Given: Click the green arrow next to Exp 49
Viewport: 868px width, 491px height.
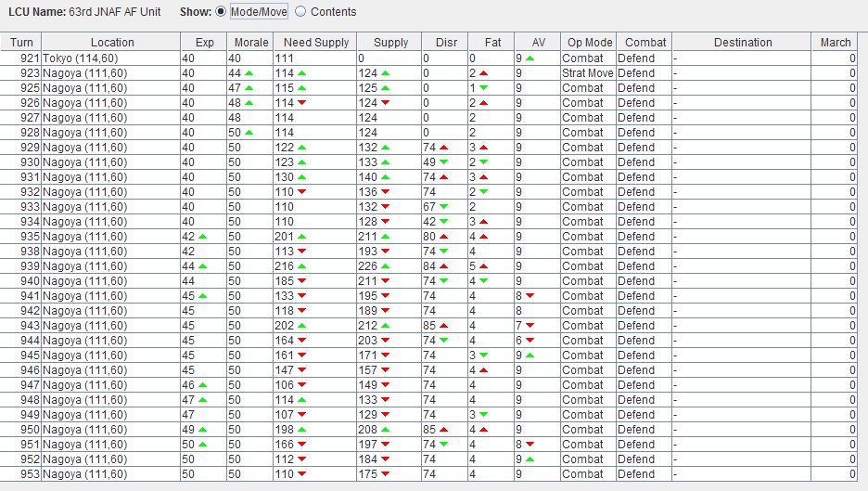Looking at the screenshot, I should tap(202, 430).
